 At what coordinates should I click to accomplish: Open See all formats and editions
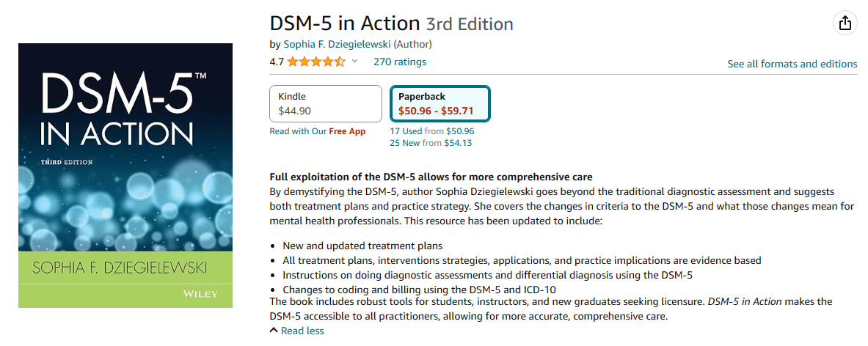(x=792, y=64)
